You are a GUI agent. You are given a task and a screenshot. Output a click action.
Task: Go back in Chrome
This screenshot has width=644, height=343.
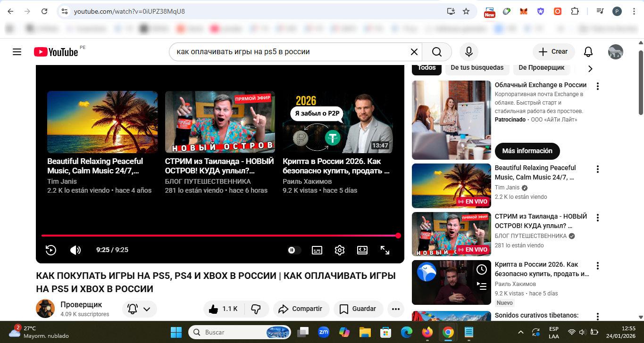[11, 11]
